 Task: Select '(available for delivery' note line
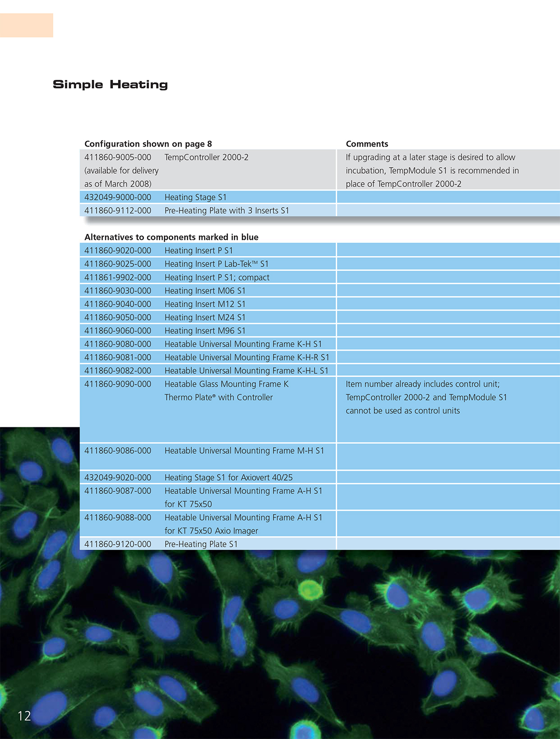click(x=121, y=171)
